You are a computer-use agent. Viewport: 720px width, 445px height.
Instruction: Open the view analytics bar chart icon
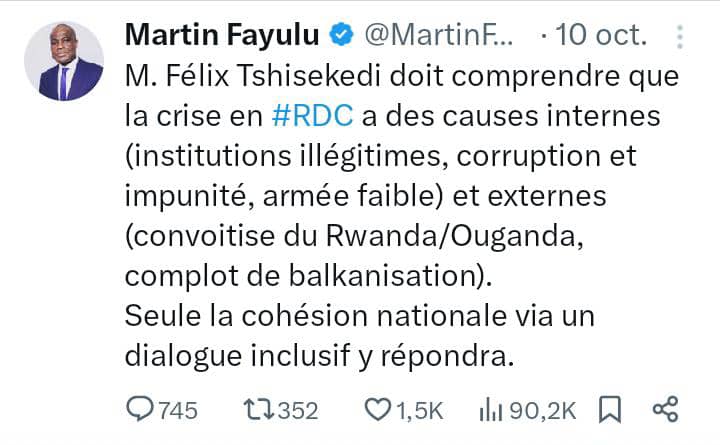492,409
